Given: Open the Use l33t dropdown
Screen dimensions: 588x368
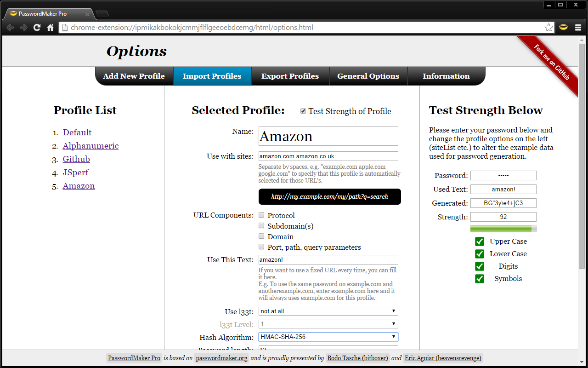Looking at the screenshot, I should pyautogui.click(x=328, y=311).
